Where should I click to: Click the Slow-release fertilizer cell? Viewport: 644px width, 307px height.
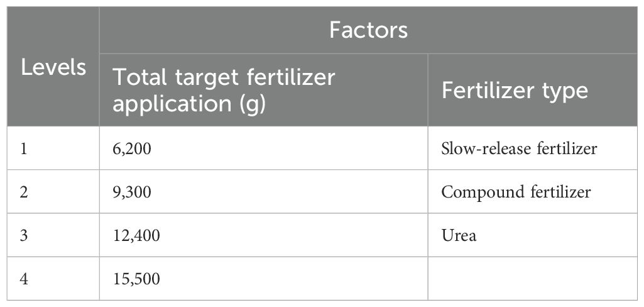[518, 148]
